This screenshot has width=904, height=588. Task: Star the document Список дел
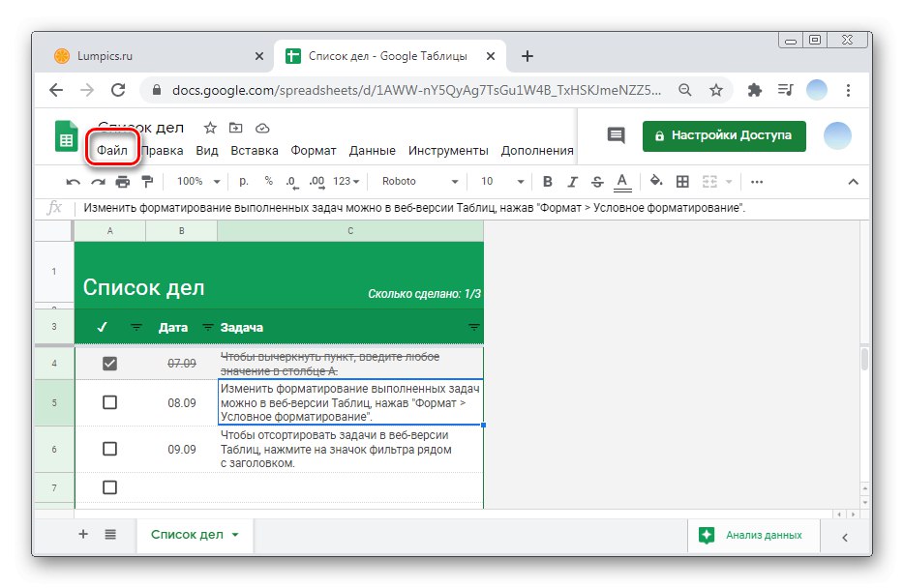(x=210, y=128)
